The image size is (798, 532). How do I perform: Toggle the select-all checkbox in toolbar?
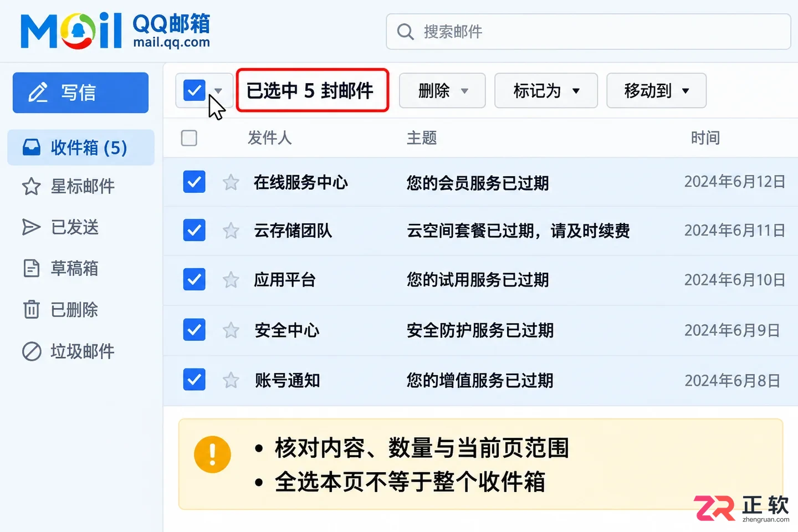tap(194, 90)
